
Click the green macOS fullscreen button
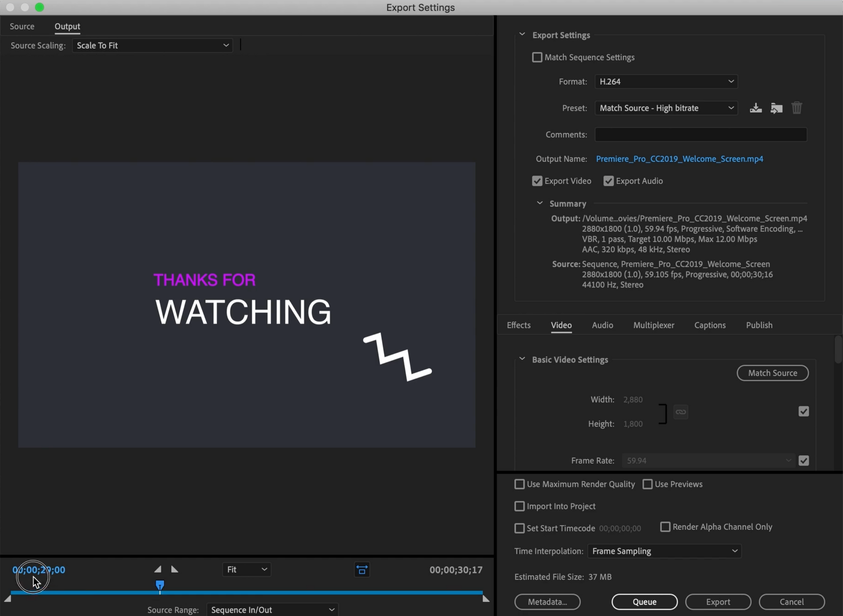point(40,7)
